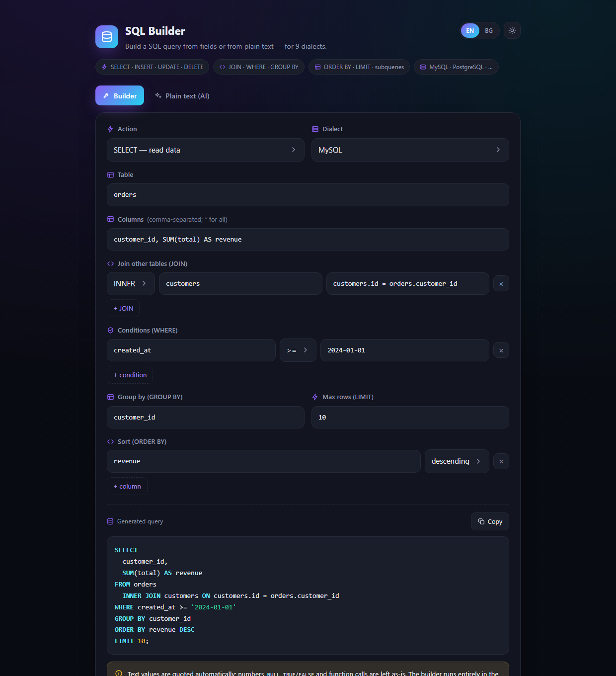Click the Max rows LIMIT input
Screen dimensions: 616x676
tap(410, 417)
